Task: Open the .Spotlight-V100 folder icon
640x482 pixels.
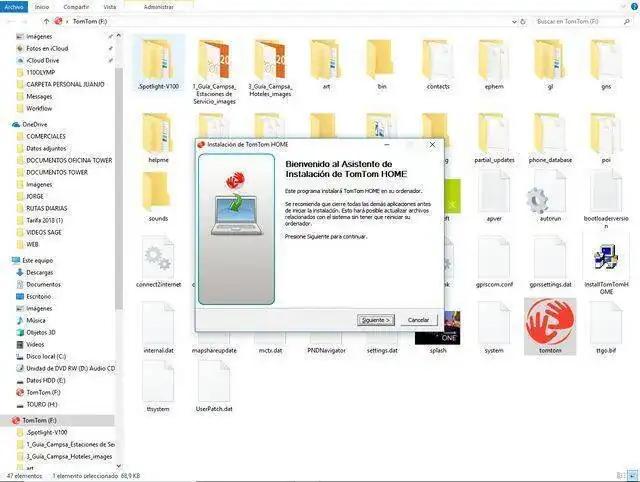Action: (158, 60)
